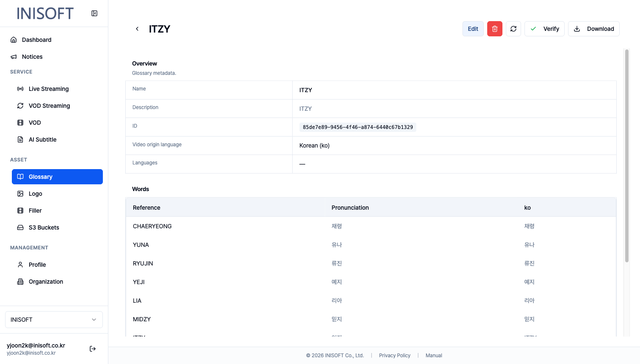Collapse the sidebar panel icon
Image resolution: width=640 pixels, height=364 pixels.
click(x=94, y=14)
